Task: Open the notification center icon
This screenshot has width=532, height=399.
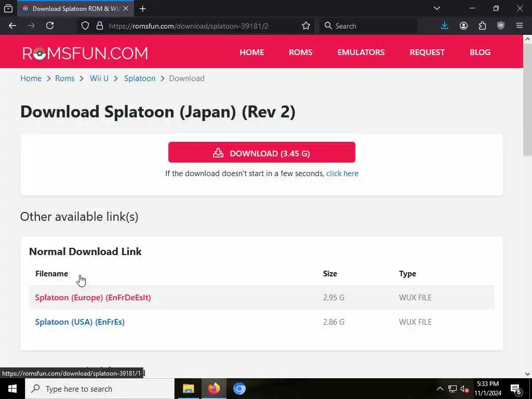Action: pyautogui.click(x=516, y=389)
